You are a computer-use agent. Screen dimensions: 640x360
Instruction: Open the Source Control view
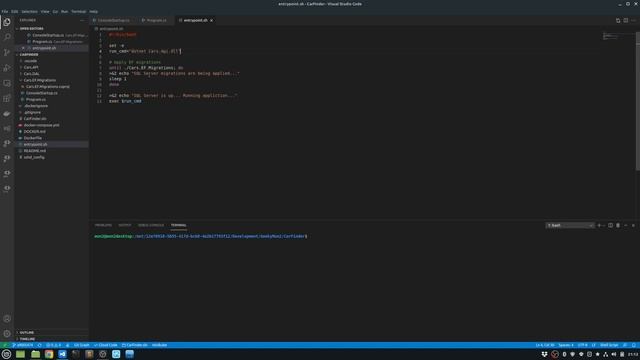pyautogui.click(x=7, y=52)
